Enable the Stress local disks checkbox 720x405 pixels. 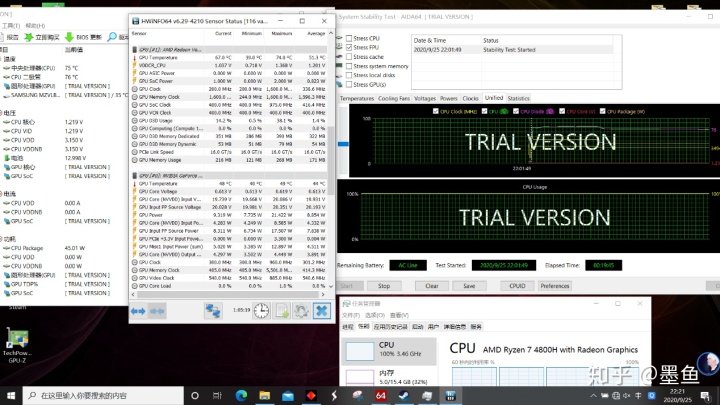coord(349,75)
